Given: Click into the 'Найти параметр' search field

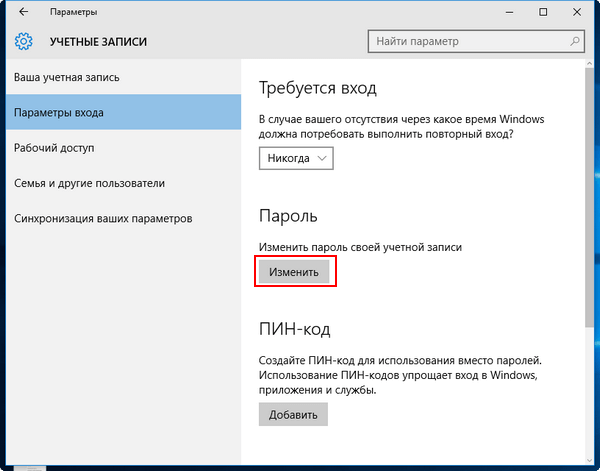Looking at the screenshot, I should pyautogui.click(x=476, y=41).
